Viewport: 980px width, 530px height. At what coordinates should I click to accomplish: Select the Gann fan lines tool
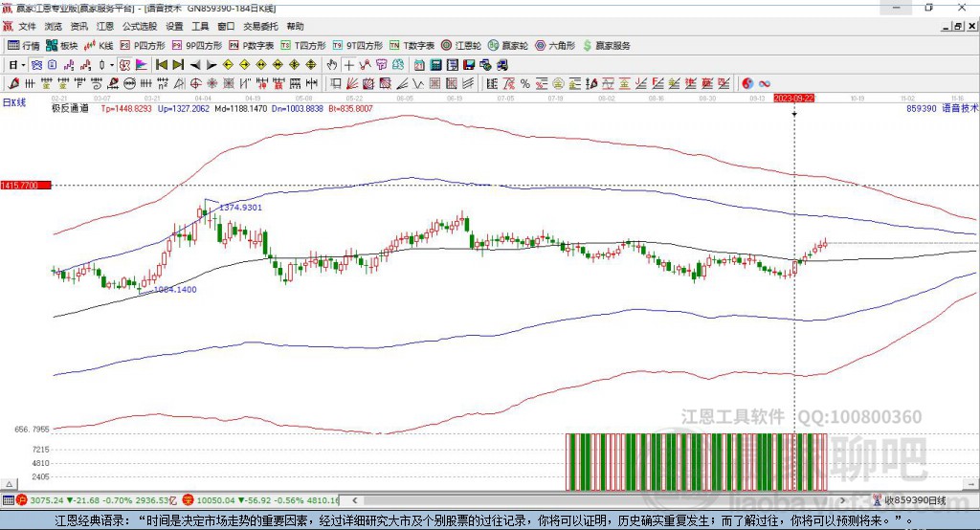coord(352,83)
